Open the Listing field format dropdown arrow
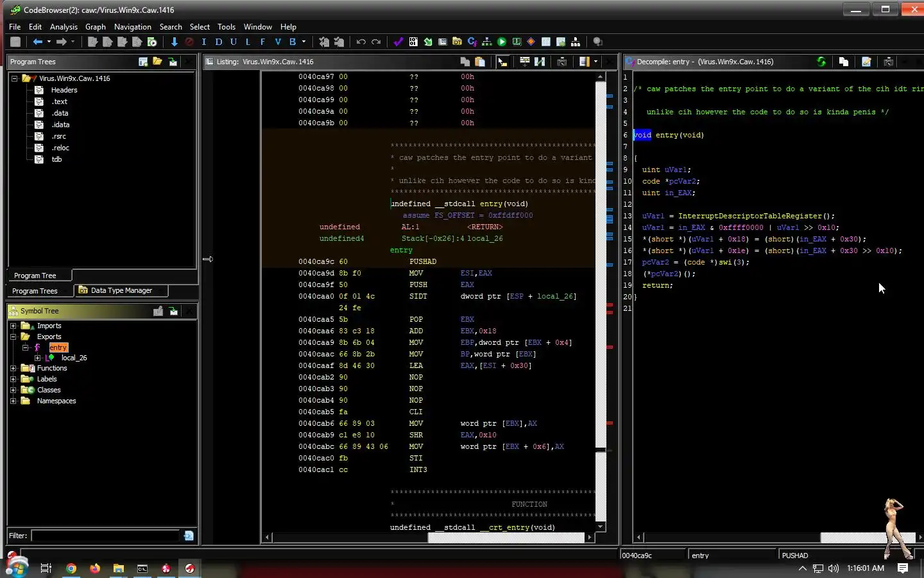The image size is (924, 578). (x=596, y=62)
